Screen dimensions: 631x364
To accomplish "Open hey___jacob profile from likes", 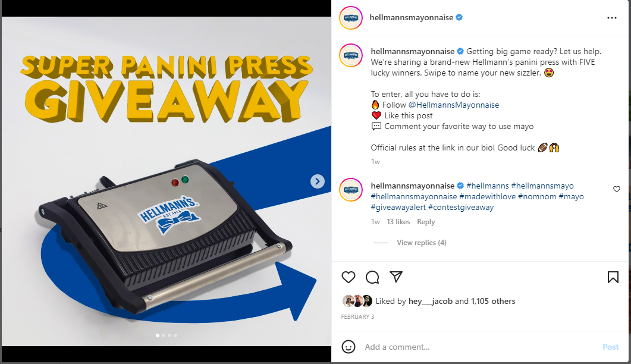I will pyautogui.click(x=430, y=301).
